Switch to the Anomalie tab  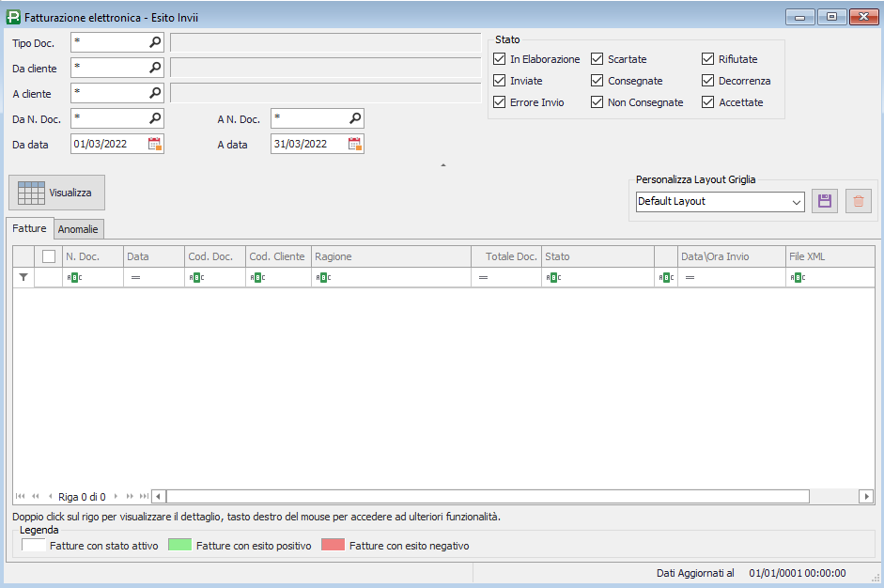tap(79, 229)
